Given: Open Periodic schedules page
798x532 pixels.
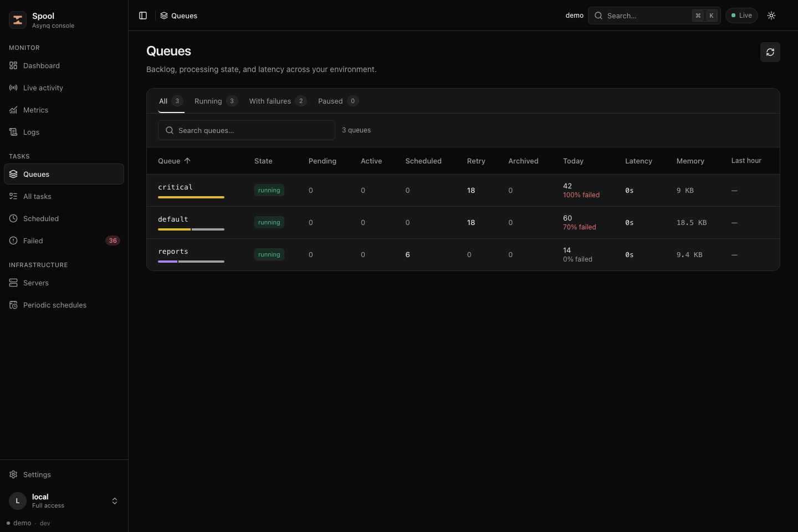Looking at the screenshot, I should [x=64, y=305].
